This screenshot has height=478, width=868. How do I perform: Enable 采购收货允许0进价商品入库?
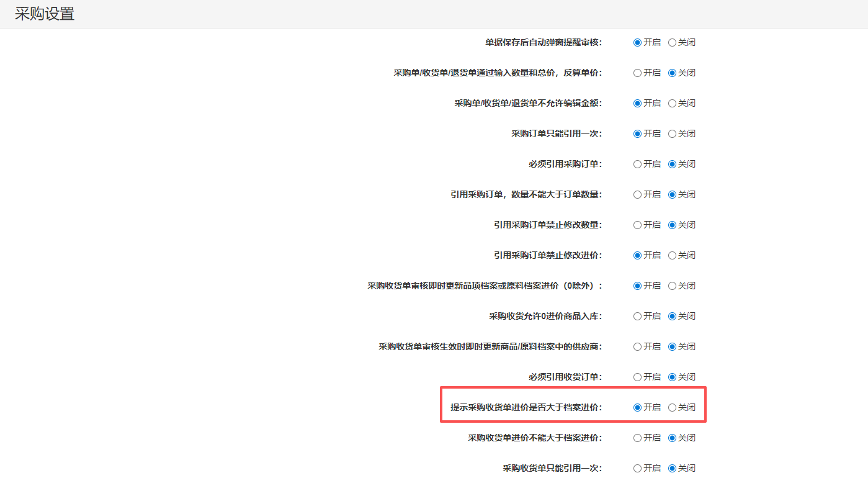click(x=637, y=317)
